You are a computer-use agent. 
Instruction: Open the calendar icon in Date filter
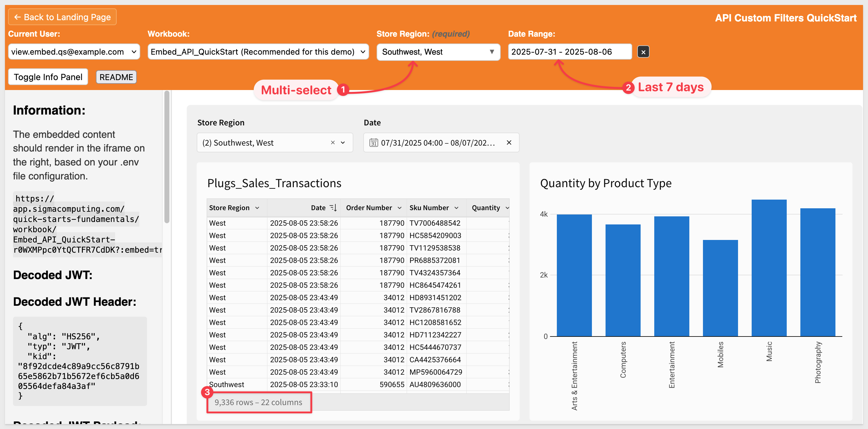tap(373, 143)
